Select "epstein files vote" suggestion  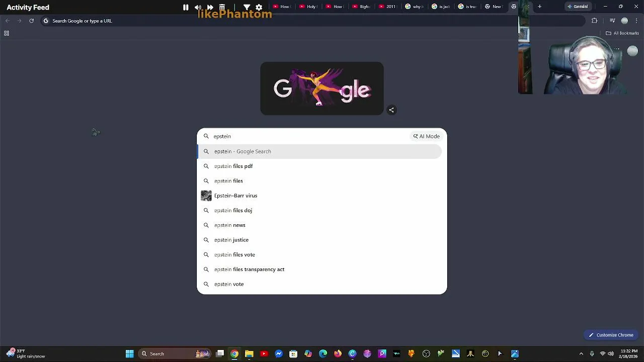tap(320, 254)
